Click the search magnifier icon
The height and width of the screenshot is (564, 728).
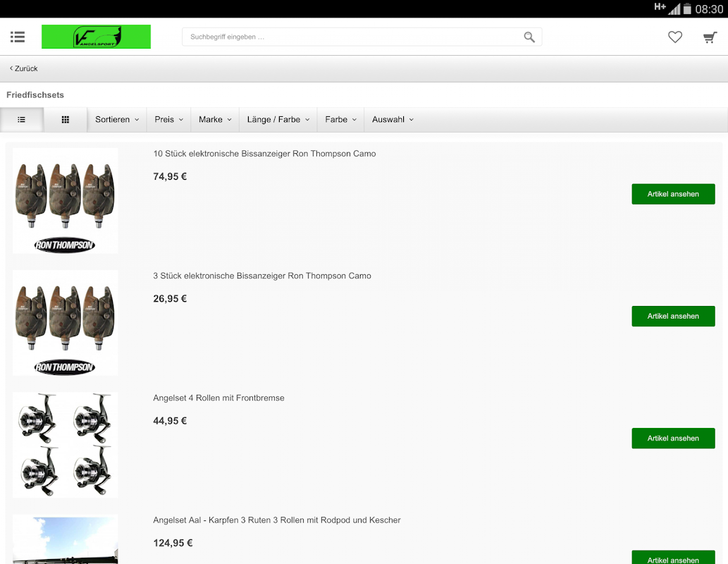point(529,37)
